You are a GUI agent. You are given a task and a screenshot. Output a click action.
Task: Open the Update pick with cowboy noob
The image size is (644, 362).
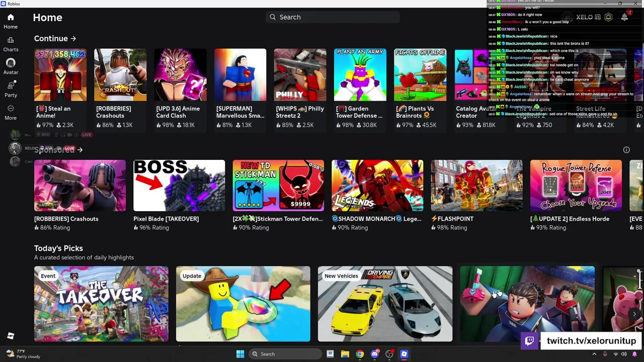pyautogui.click(x=243, y=304)
